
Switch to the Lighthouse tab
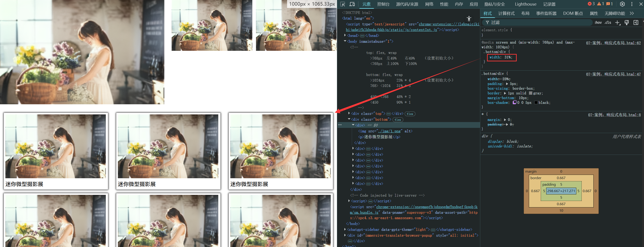point(525,4)
